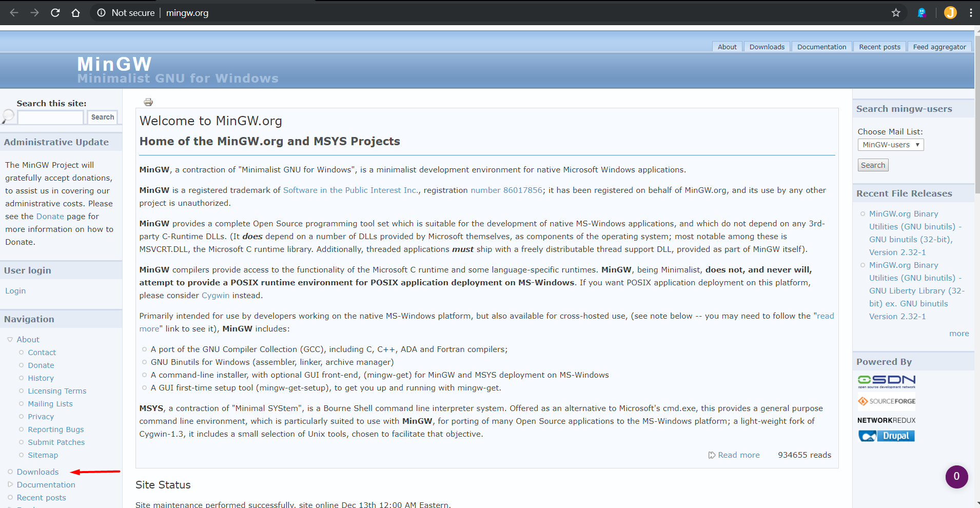The height and width of the screenshot is (508, 980).
Task: Click the Not secure info icon
Action: [102, 13]
